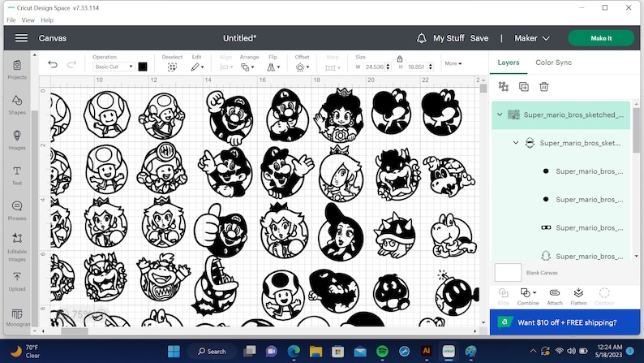Click the Attach button

click(555, 296)
